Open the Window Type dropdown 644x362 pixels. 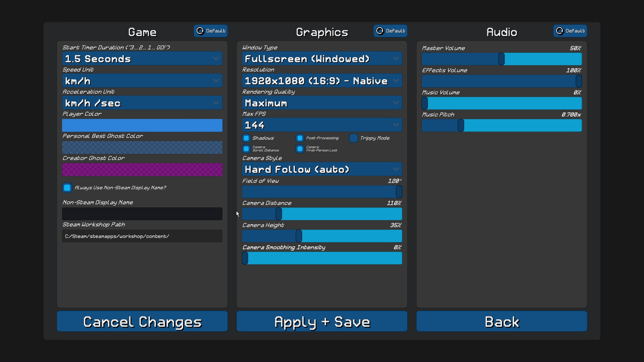tap(322, 59)
